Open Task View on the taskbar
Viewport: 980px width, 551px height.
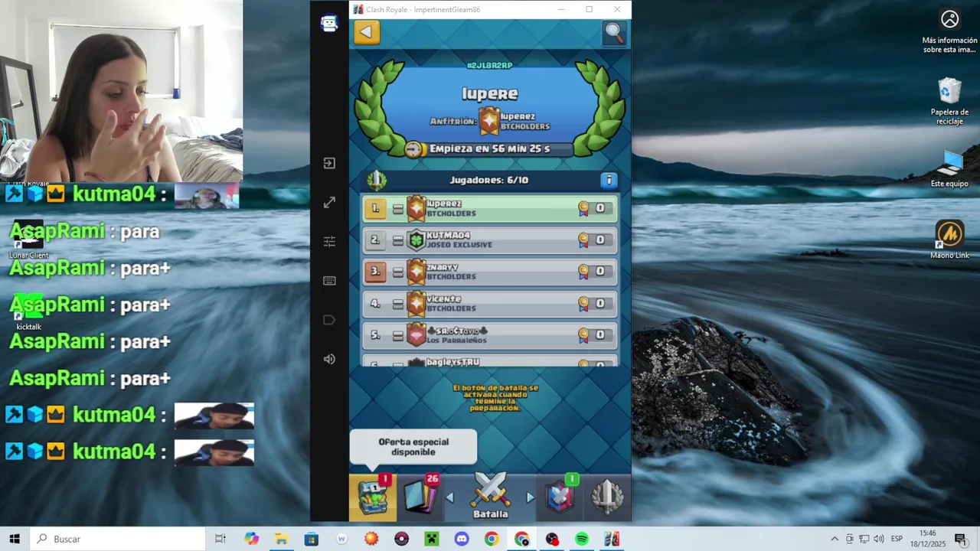pyautogui.click(x=220, y=539)
